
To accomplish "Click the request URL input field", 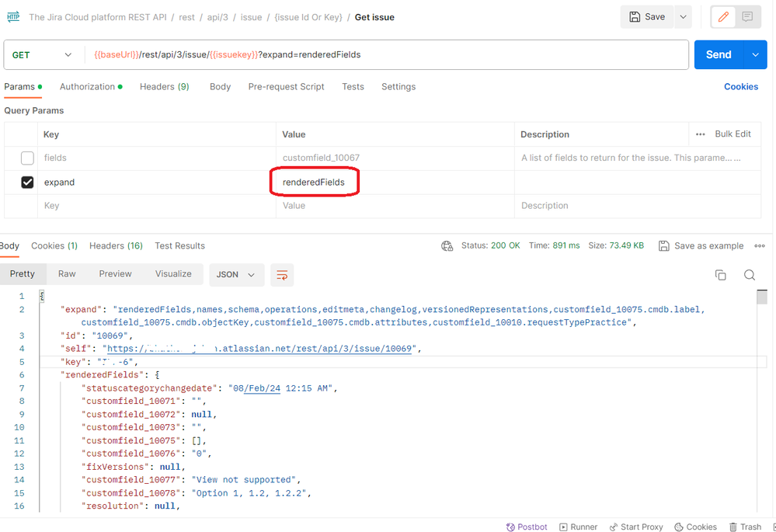I will [386, 55].
